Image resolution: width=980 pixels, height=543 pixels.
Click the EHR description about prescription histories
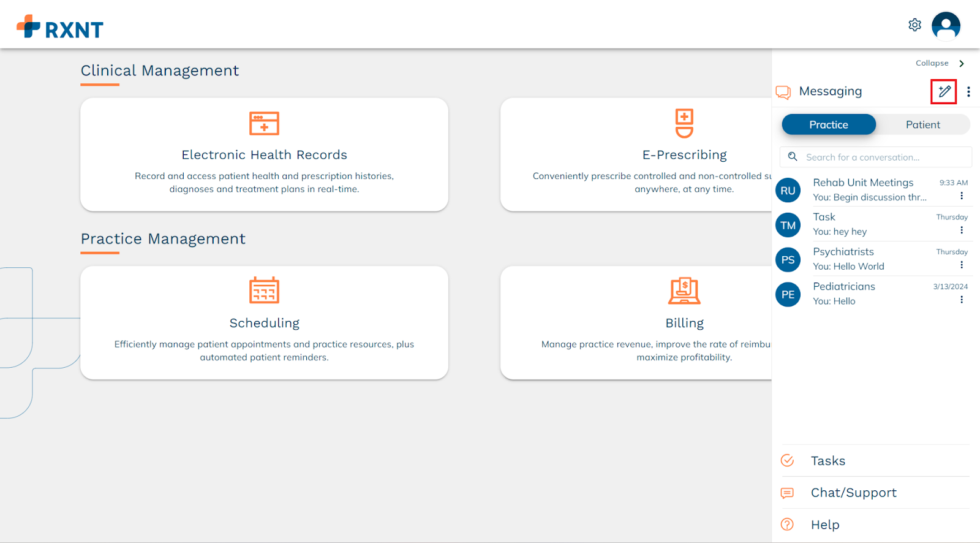264,183
